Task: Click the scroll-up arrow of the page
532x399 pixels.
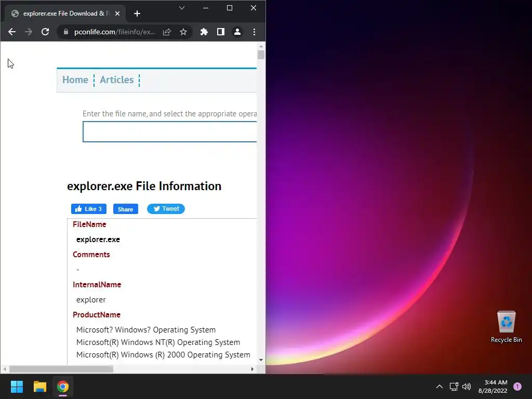Action: coord(261,46)
